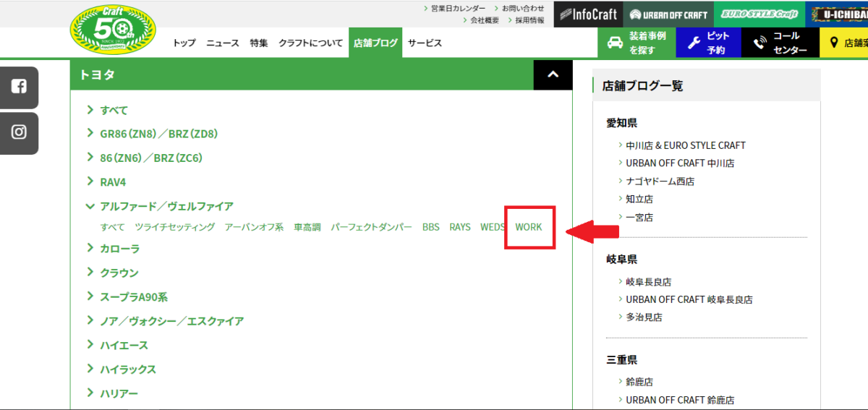Open the Instagram sidebar icon
Viewport: 868px width, 410px height.
coord(19,132)
